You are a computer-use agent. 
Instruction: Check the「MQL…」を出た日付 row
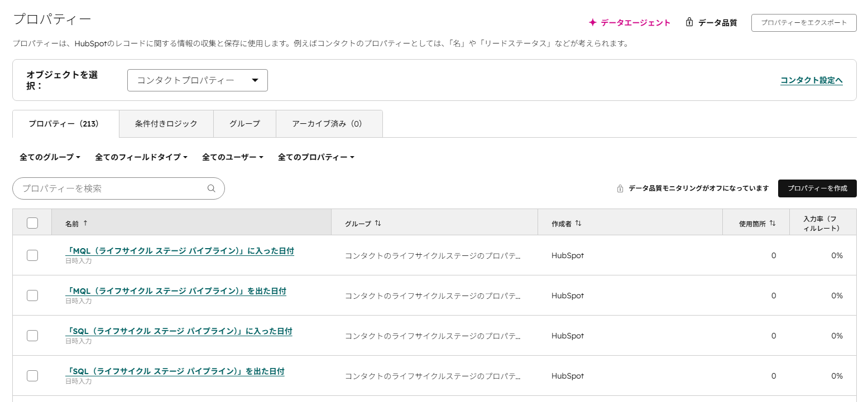coord(32,296)
